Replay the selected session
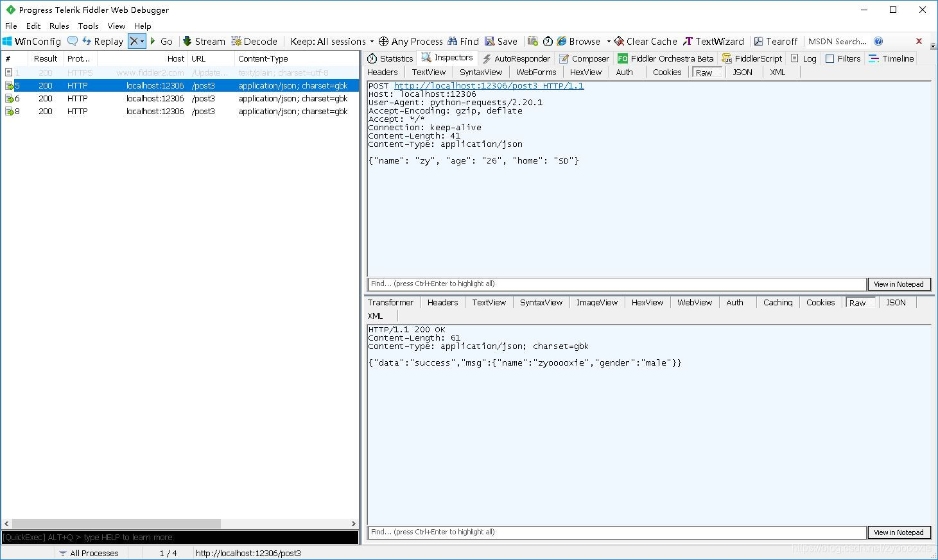The width and height of the screenshot is (938, 560). (103, 41)
